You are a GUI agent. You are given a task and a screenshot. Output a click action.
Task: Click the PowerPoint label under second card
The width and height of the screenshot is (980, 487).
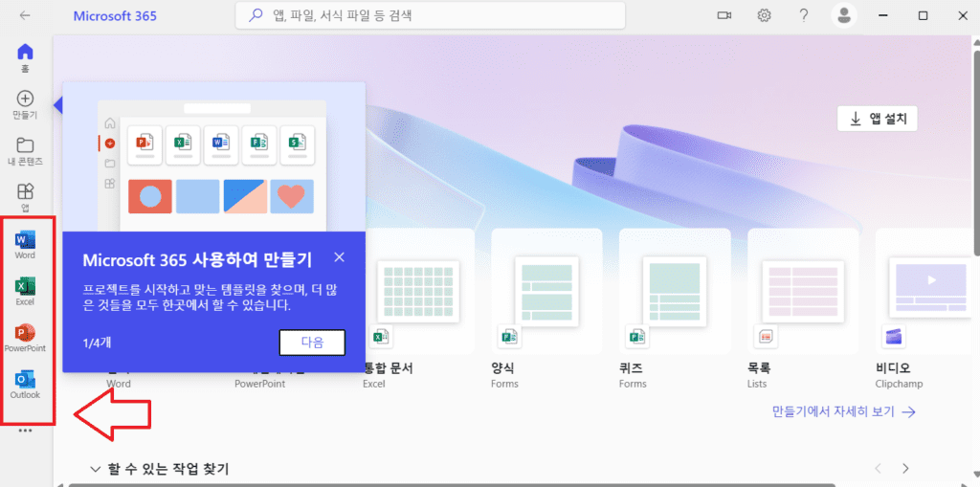click(x=260, y=384)
